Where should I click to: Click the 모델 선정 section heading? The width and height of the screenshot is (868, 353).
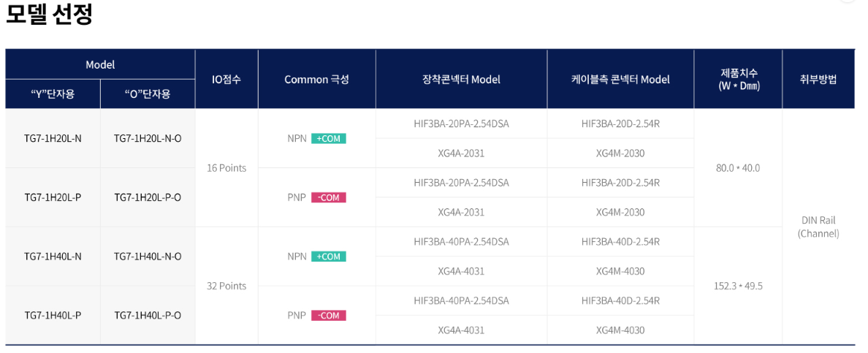coord(49,15)
